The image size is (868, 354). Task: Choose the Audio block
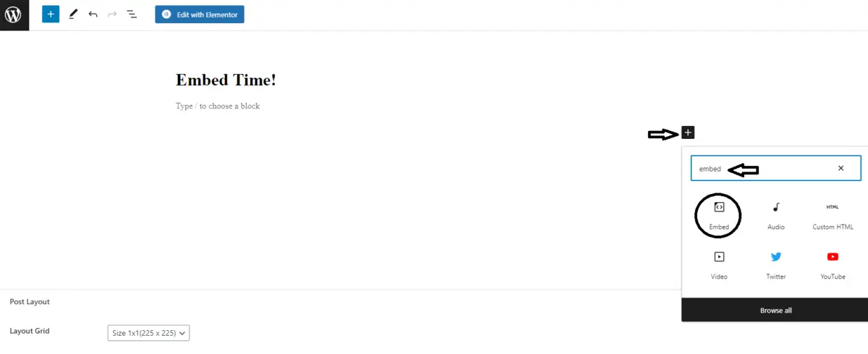coord(776,216)
